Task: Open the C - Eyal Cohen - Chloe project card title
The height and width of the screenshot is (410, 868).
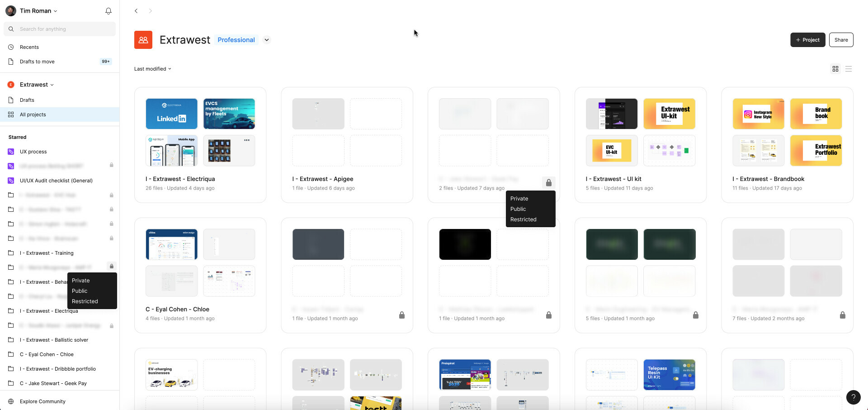Action: 177,310
